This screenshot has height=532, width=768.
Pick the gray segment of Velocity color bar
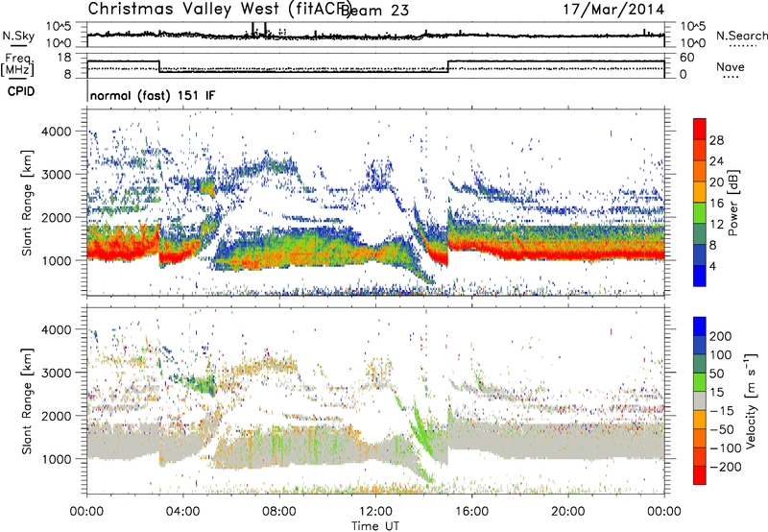pyautogui.click(x=700, y=400)
